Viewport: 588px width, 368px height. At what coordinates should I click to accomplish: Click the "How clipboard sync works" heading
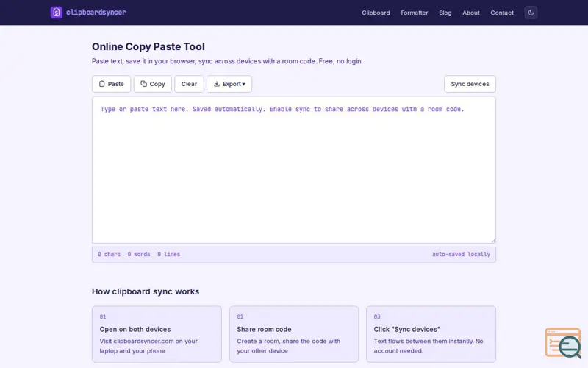[146, 291]
